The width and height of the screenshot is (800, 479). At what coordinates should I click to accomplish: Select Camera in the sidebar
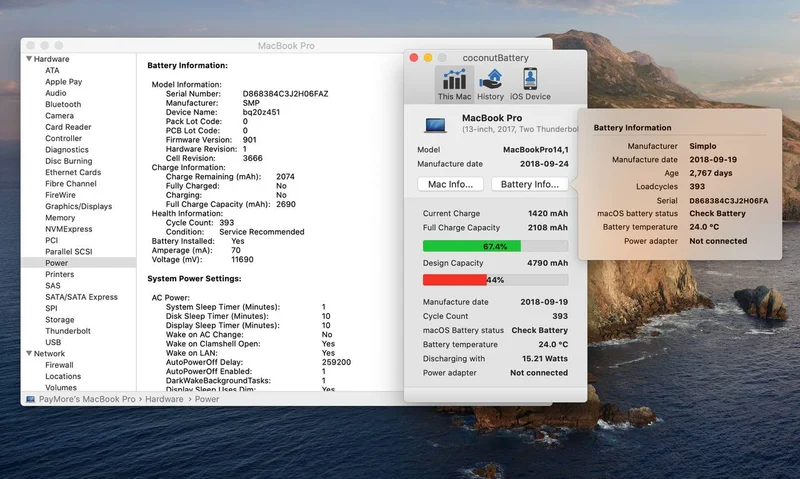pos(59,116)
